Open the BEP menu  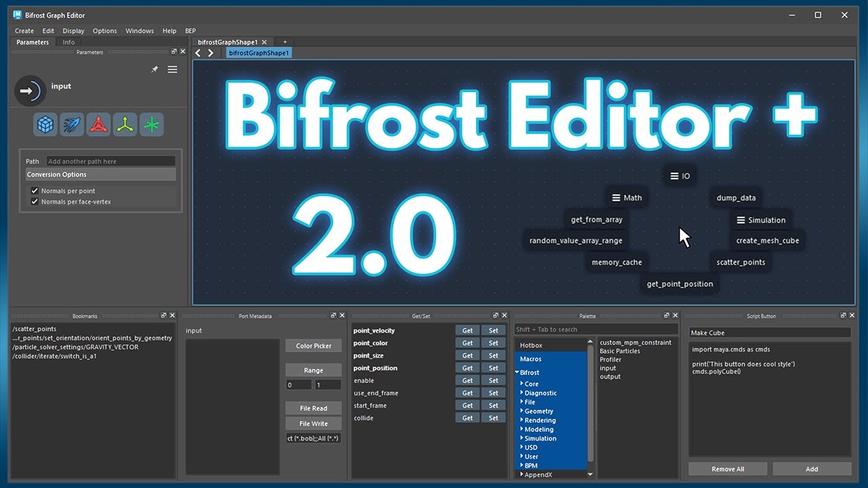coord(191,30)
